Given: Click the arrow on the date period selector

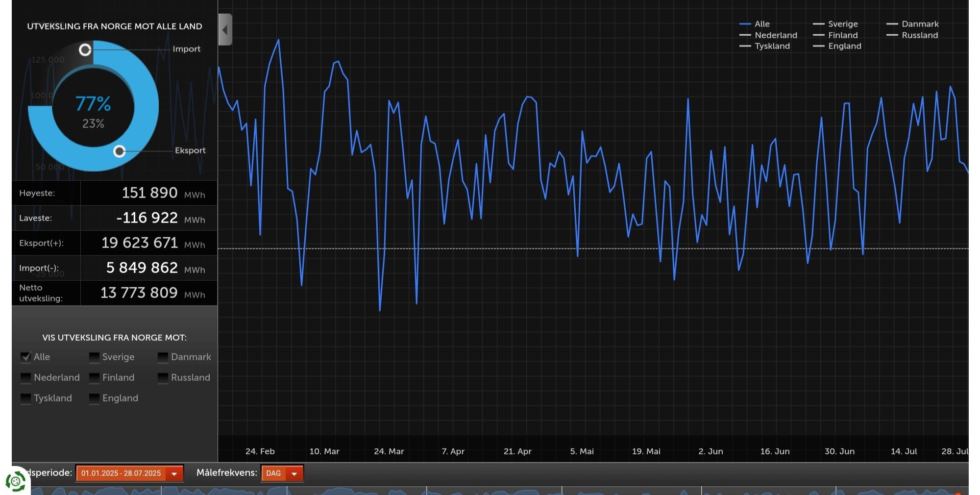Looking at the screenshot, I should tap(174, 474).
